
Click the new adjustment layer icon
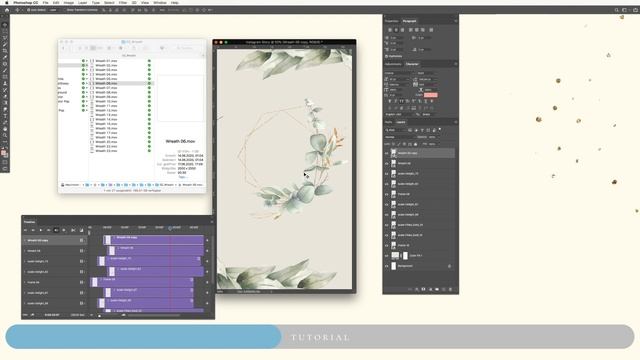430,289
